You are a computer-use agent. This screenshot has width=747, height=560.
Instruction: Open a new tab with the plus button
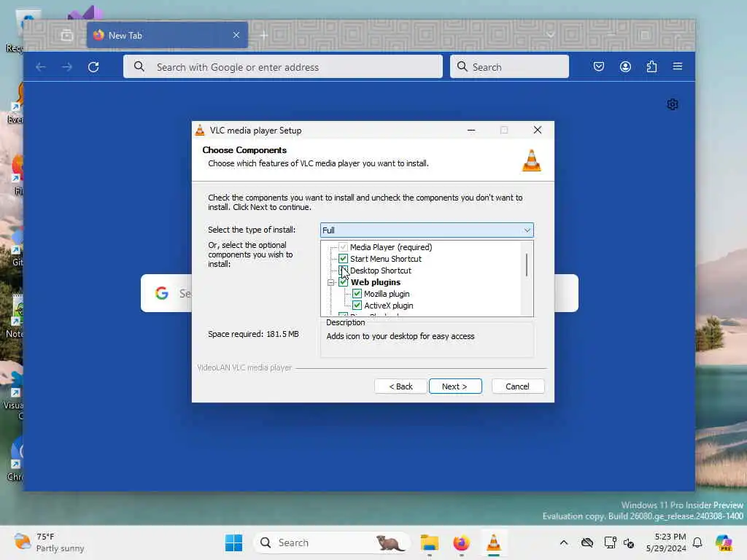(264, 35)
